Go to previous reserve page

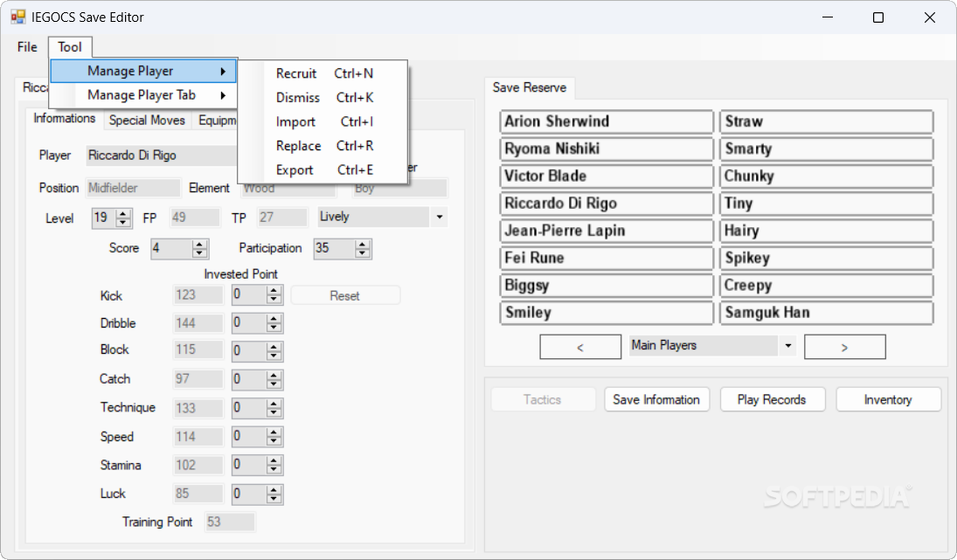coord(580,347)
